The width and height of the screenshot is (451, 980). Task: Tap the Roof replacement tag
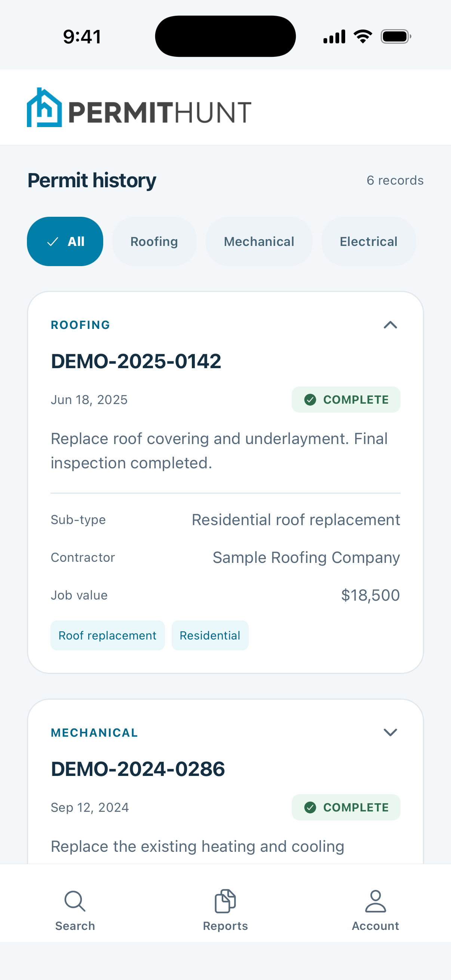[x=108, y=635]
